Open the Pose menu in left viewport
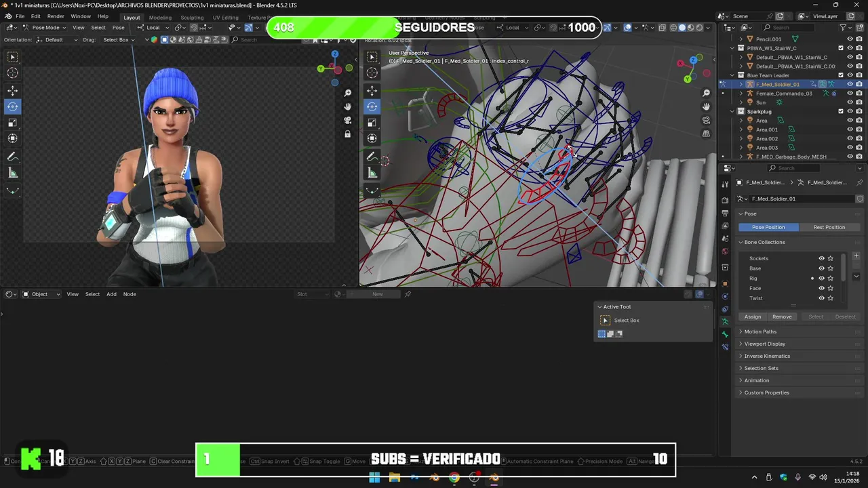The width and height of the screenshot is (868, 488). (x=118, y=28)
